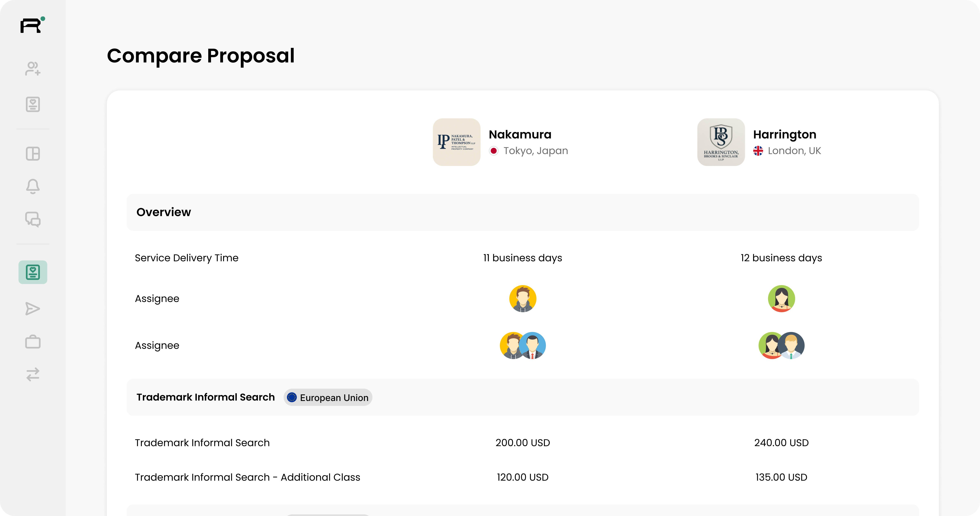Select the highlighted green proposals icon
980x516 pixels.
pyautogui.click(x=33, y=272)
